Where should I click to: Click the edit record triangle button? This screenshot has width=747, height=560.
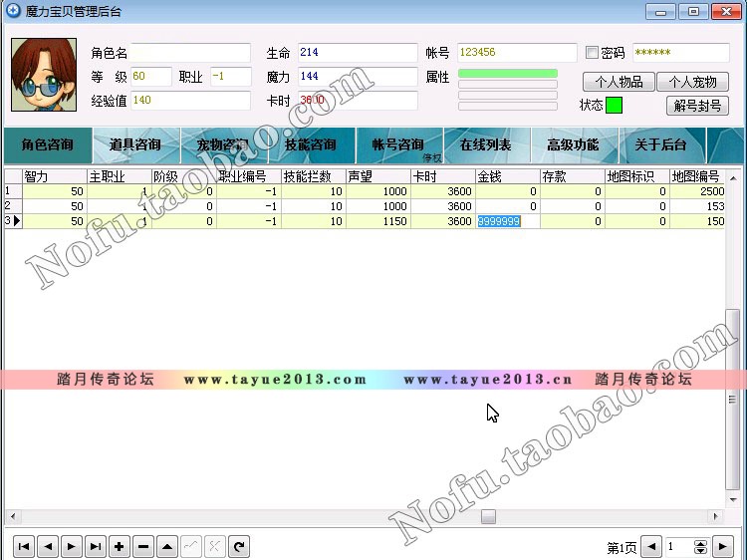pos(167,546)
